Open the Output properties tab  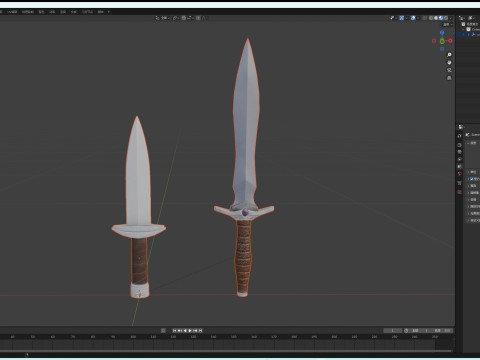click(x=459, y=152)
